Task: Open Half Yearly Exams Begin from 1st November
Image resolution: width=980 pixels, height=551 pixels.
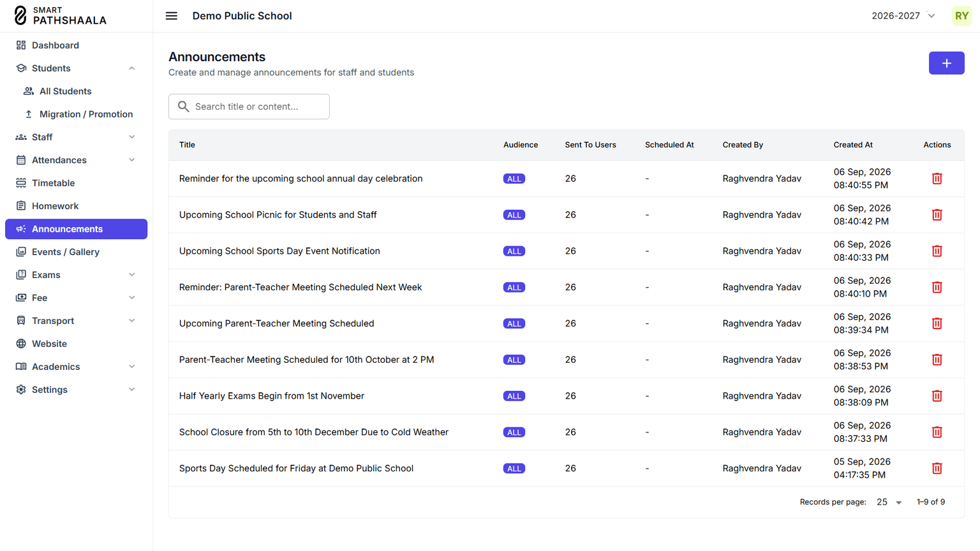Action: pos(272,396)
